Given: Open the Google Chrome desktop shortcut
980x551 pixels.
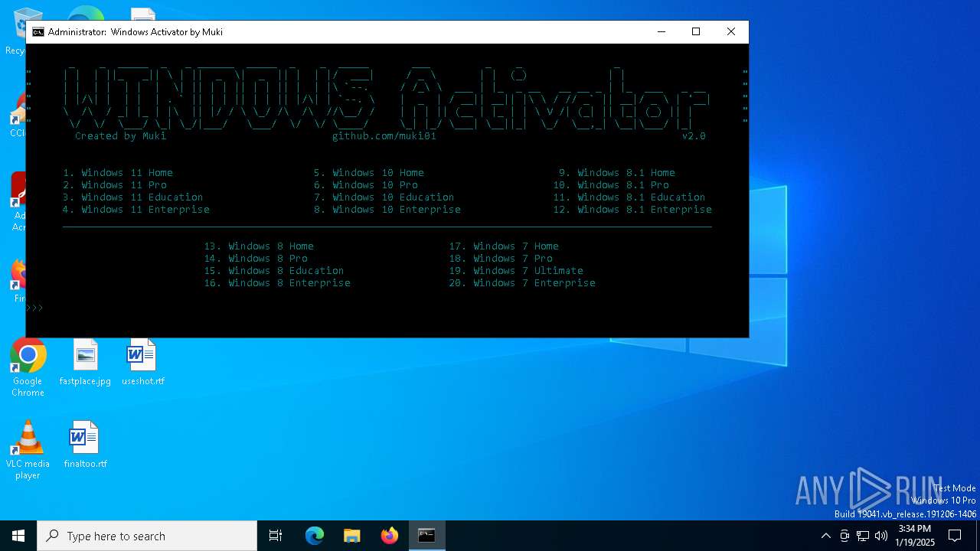Looking at the screenshot, I should [28, 368].
